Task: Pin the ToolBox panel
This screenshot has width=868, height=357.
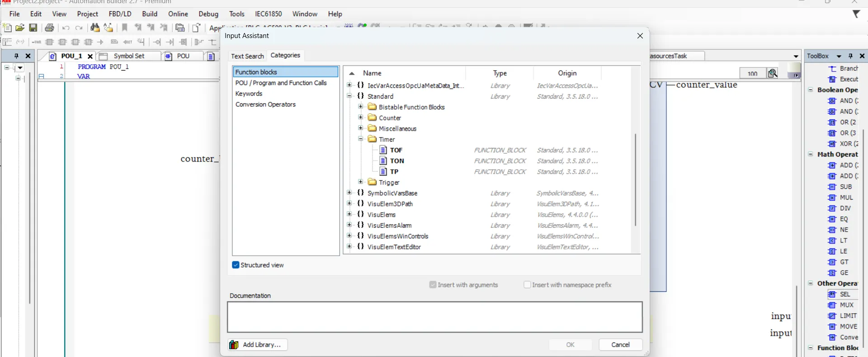Action: coord(850,56)
